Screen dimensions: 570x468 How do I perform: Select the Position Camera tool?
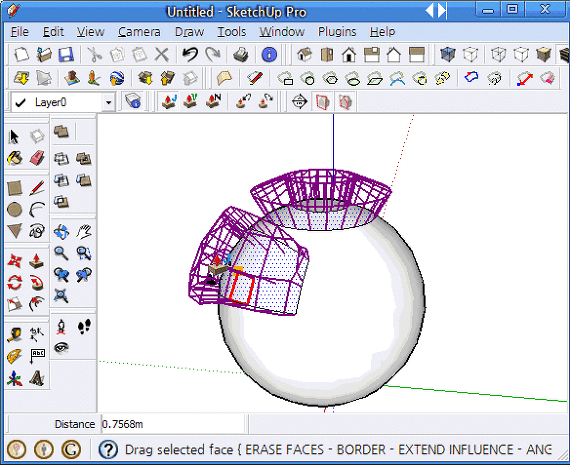click(x=61, y=327)
